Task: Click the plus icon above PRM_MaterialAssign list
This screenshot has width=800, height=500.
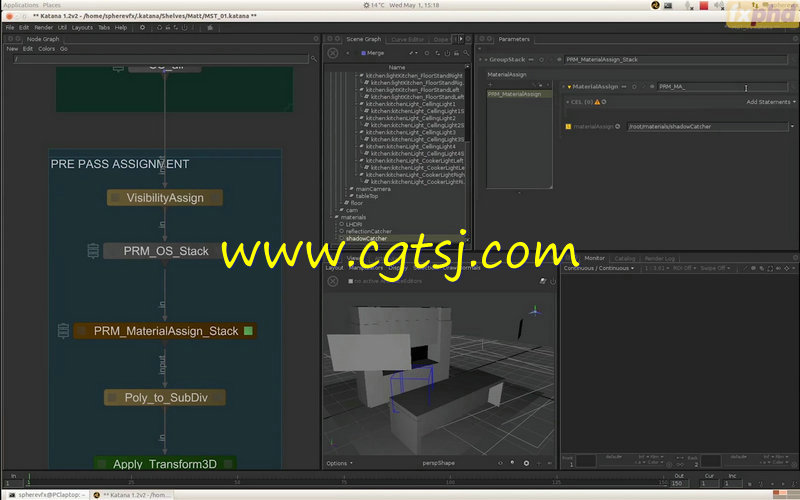Action: (490, 85)
